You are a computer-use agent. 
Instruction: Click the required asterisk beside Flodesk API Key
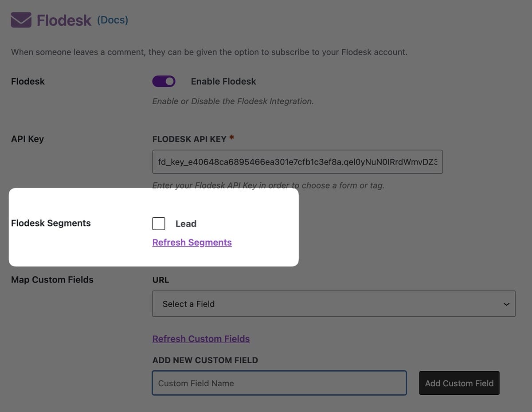231,137
